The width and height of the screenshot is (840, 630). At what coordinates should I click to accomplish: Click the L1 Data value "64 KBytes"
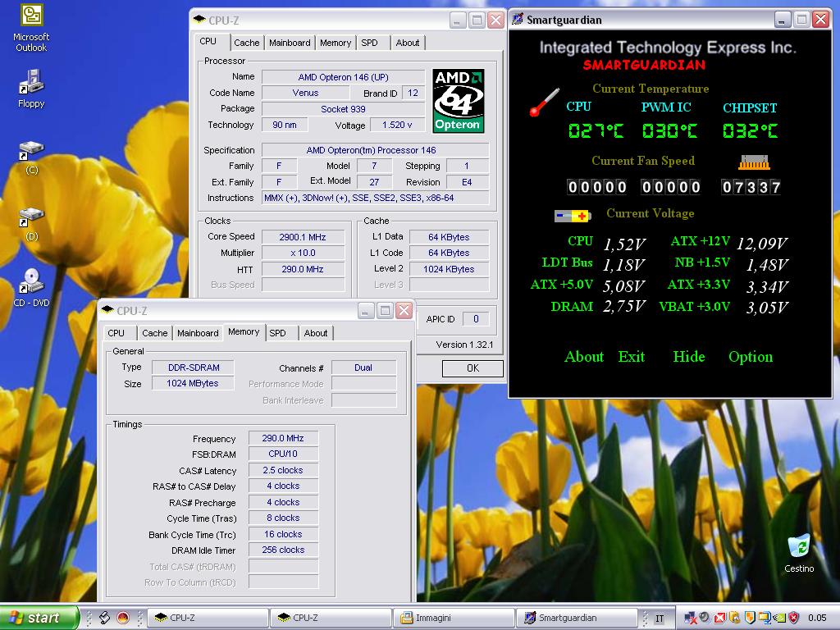(x=449, y=237)
